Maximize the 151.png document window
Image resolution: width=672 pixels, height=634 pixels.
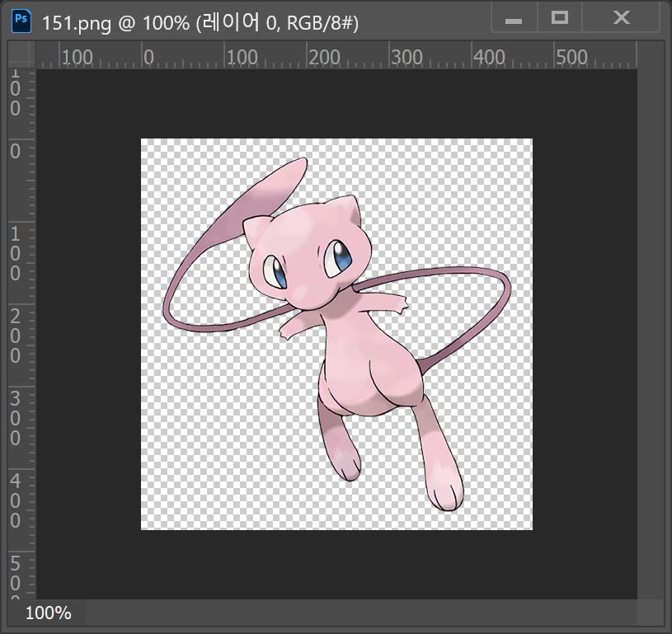tap(559, 19)
